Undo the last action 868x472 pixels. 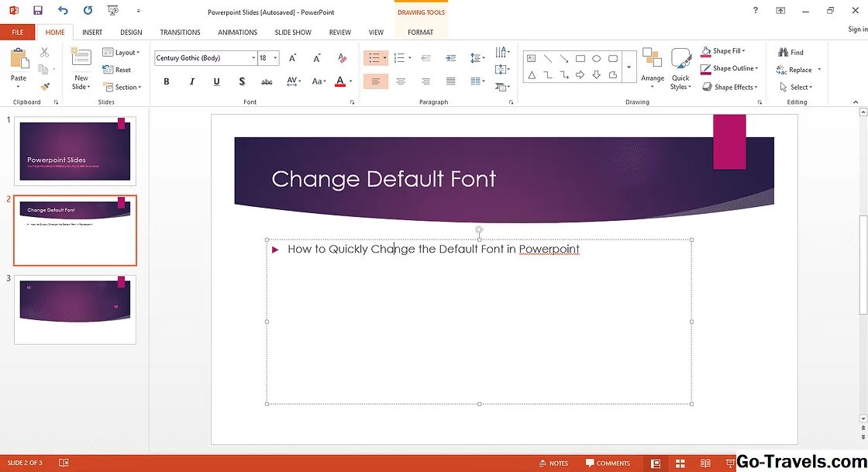tap(63, 11)
